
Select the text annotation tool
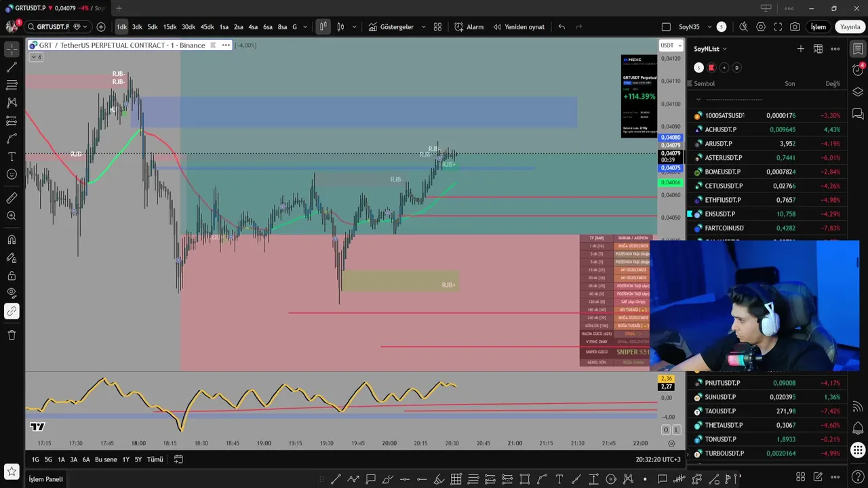tap(12, 156)
